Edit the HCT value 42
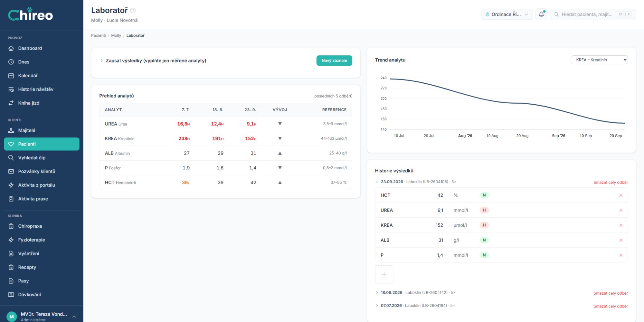Image resolution: width=644 pixels, height=322 pixels. pos(440,195)
